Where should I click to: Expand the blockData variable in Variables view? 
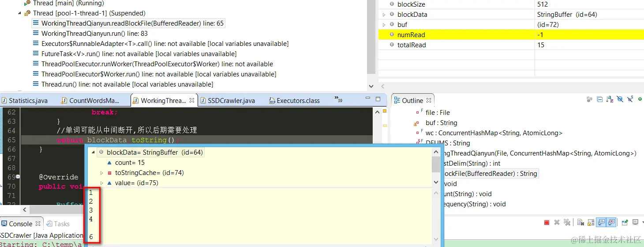click(x=384, y=15)
